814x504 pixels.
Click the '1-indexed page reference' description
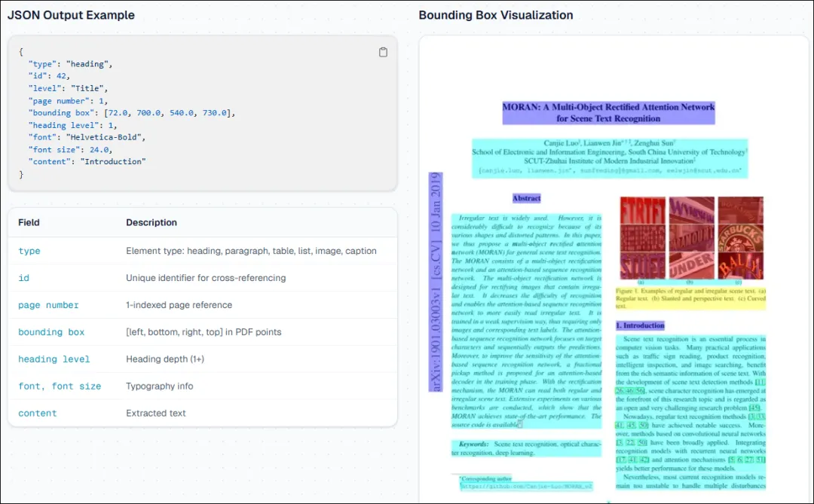pos(179,304)
